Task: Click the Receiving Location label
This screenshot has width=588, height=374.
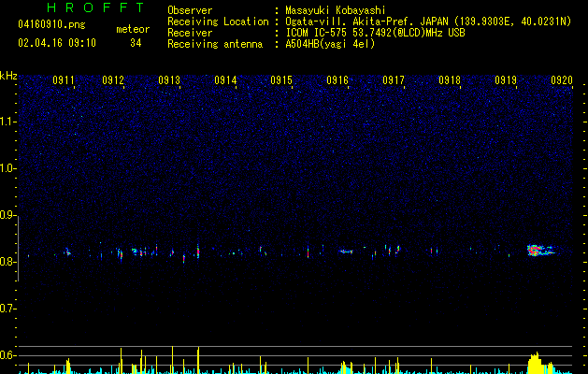Action: pyautogui.click(x=218, y=22)
